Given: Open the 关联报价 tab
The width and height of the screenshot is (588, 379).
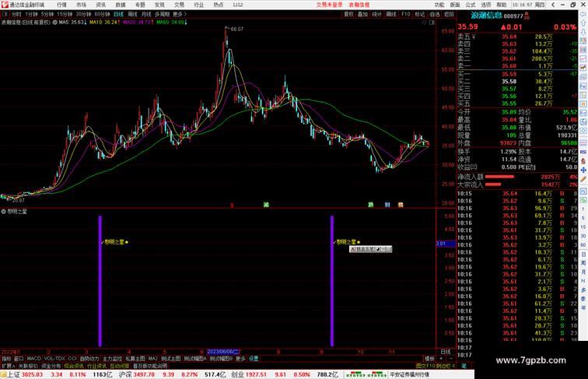Looking at the screenshot, I should point(28,366).
